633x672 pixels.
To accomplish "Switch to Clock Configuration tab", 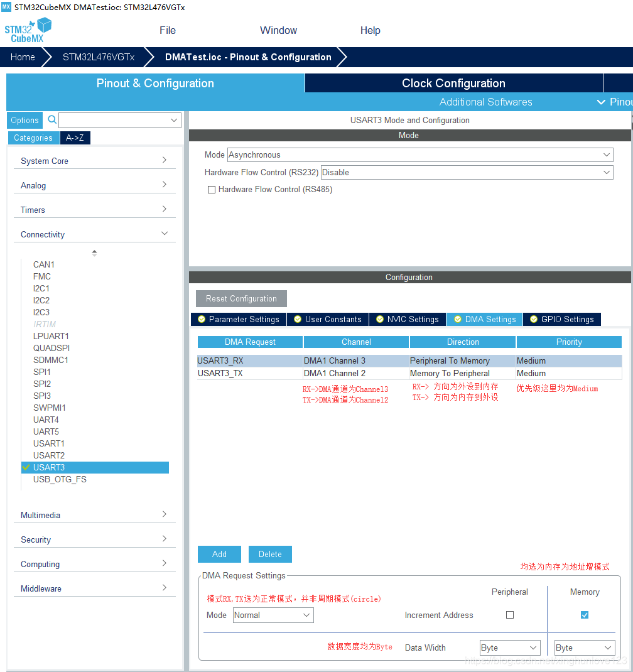I will 453,83.
